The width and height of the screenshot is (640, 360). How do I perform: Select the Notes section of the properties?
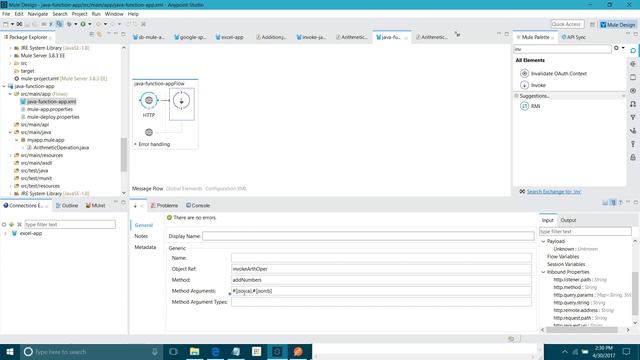tap(141, 236)
